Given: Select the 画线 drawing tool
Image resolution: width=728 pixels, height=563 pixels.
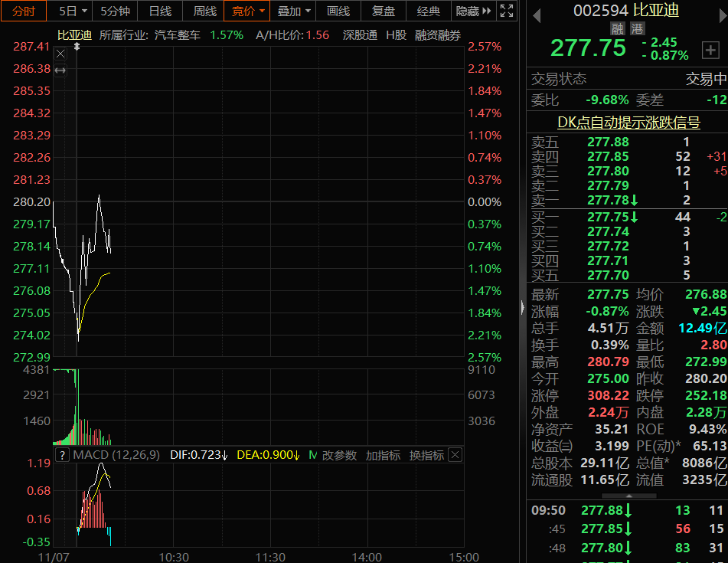Looking at the screenshot, I should [338, 11].
